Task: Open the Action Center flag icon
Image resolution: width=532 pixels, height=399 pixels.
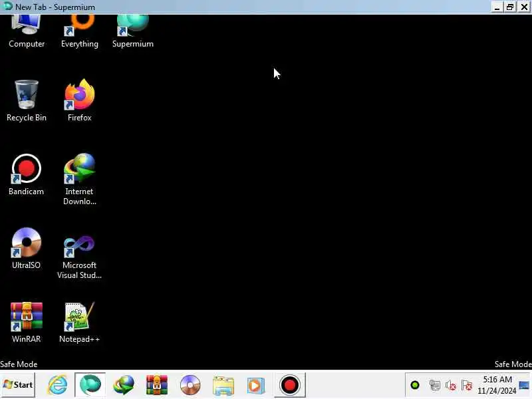Action: point(467,385)
